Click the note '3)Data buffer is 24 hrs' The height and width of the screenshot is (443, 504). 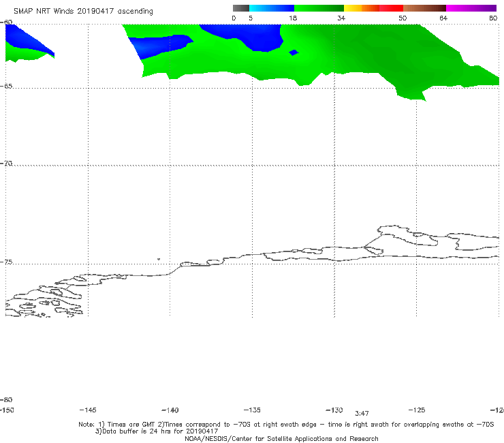point(157,431)
